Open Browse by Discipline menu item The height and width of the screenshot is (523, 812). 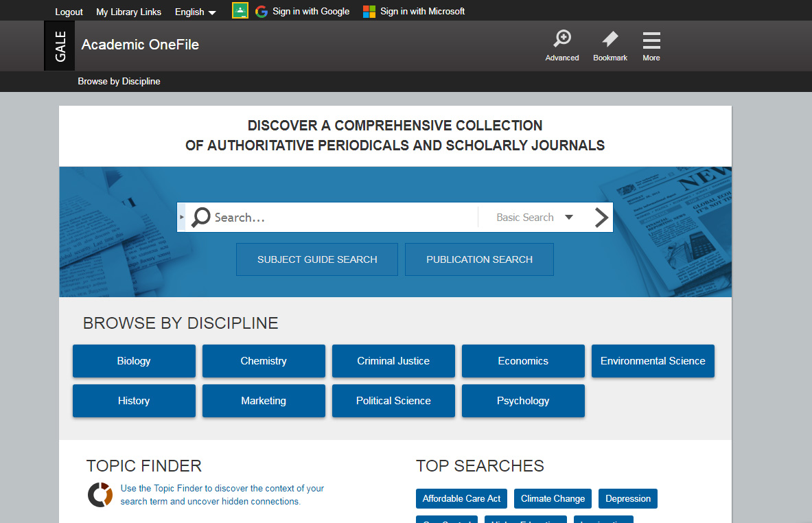click(x=119, y=81)
